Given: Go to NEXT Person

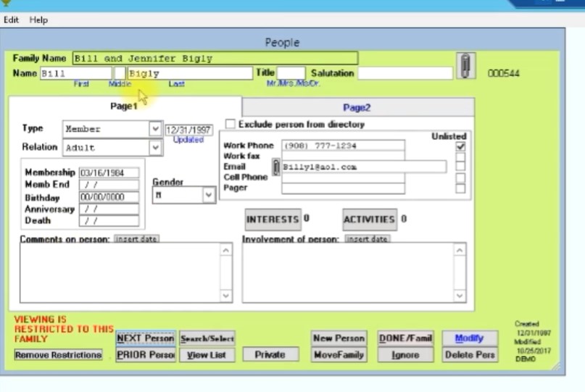Looking at the screenshot, I should (x=146, y=338).
